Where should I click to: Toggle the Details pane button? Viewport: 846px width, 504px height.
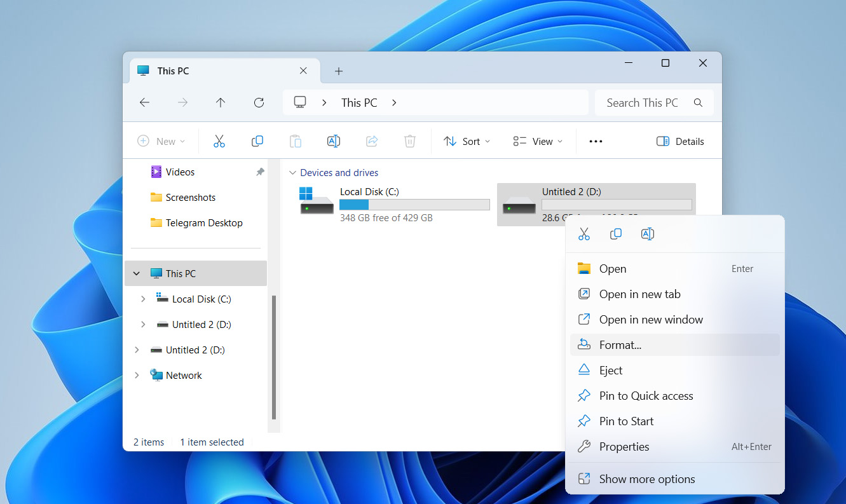[x=680, y=141]
